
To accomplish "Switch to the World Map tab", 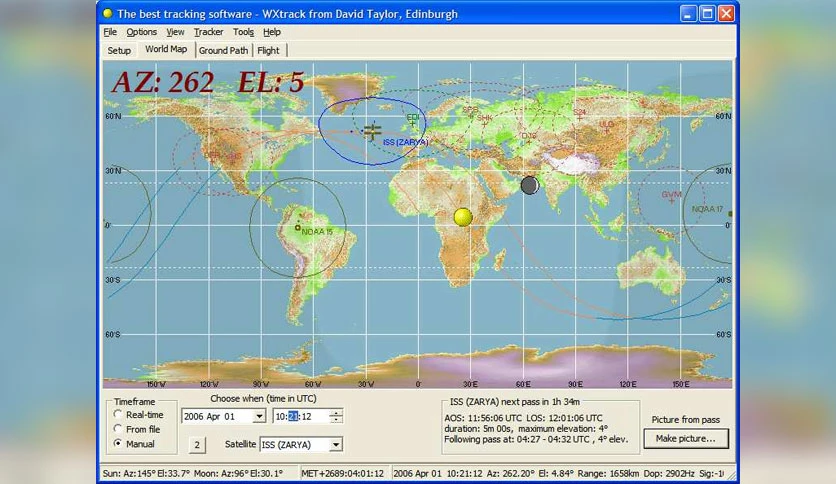I will tap(166, 50).
